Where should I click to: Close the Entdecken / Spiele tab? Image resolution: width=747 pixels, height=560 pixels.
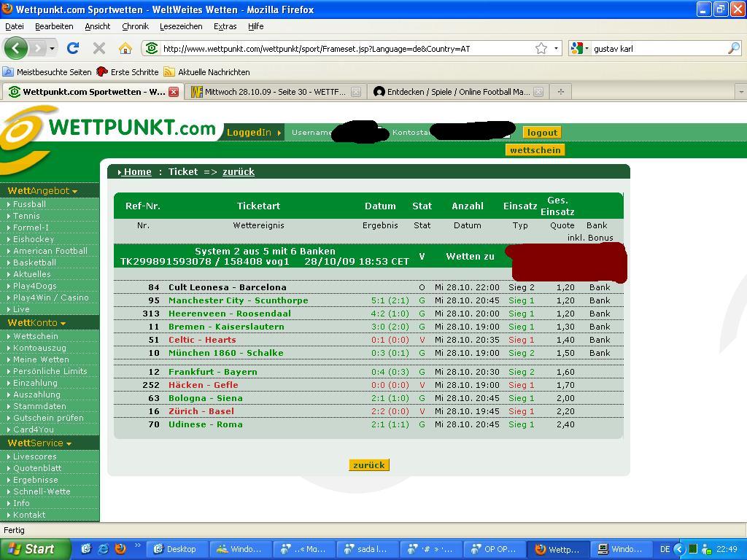point(538,92)
